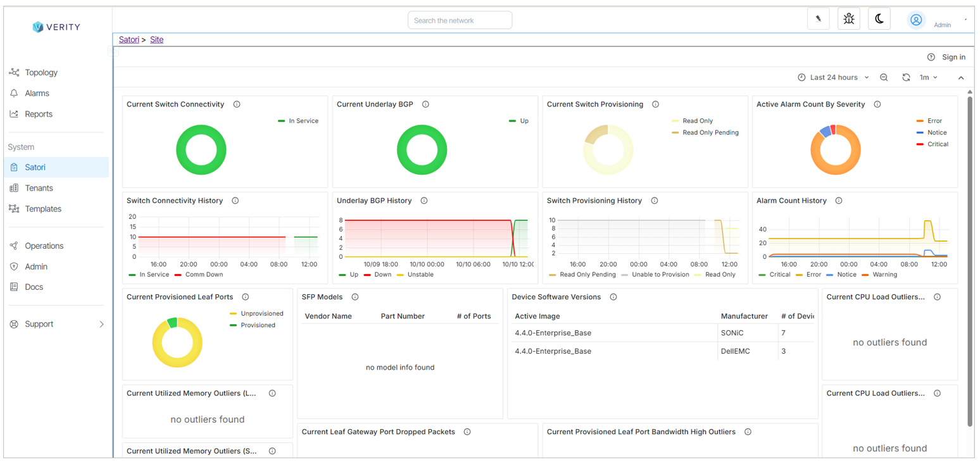This screenshot has height=462, width=980.
Task: Click the Search the network field
Action: (460, 20)
